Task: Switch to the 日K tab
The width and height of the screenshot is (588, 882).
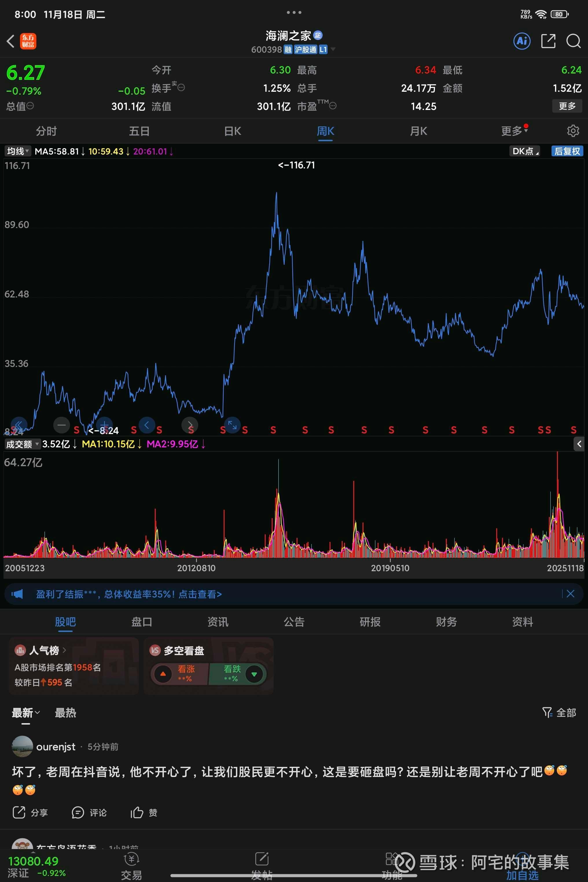Action: 232,131
